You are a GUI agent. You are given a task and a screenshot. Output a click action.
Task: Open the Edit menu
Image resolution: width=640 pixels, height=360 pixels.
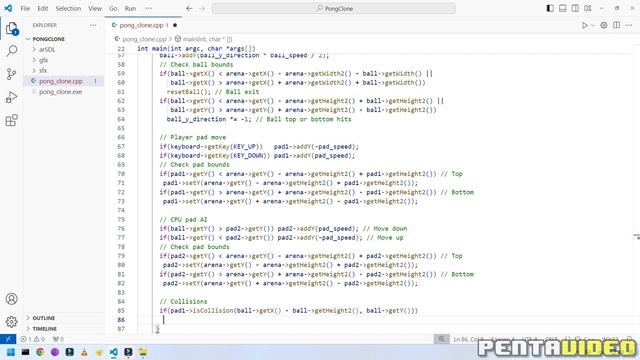(42, 8)
